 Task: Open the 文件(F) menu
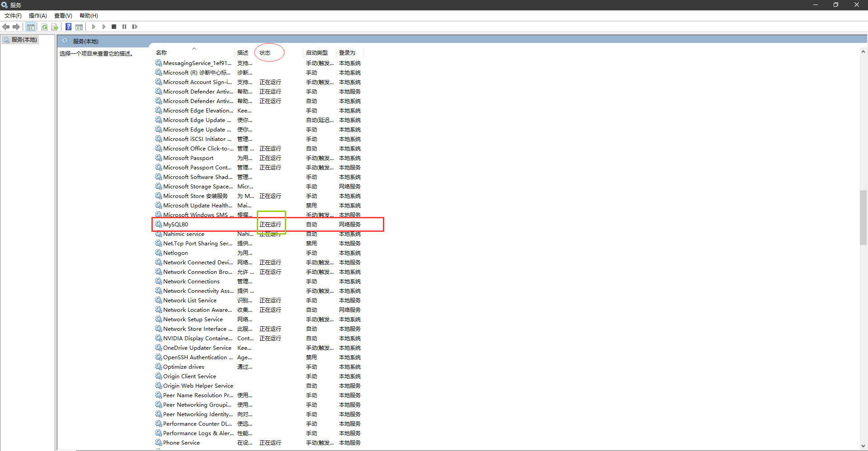point(13,15)
